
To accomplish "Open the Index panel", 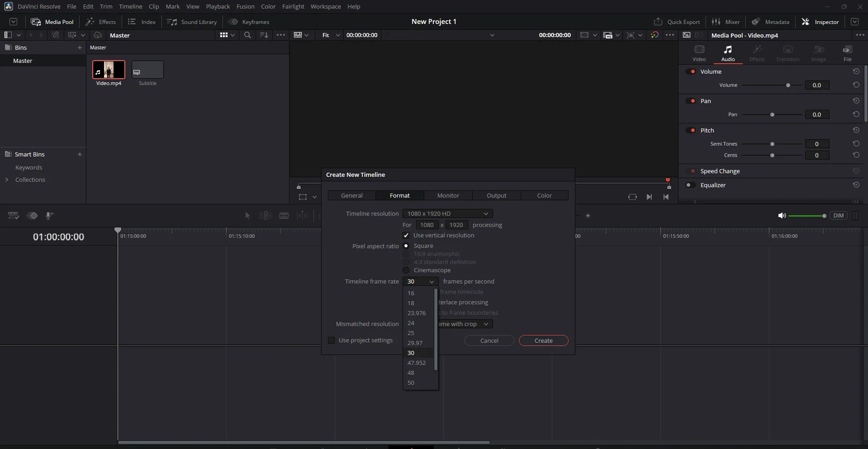I will pos(142,22).
